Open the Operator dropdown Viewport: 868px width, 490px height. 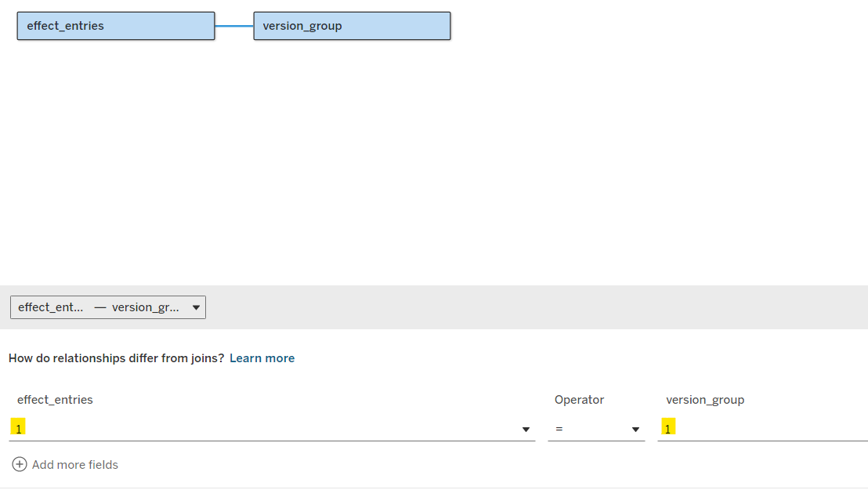595,429
